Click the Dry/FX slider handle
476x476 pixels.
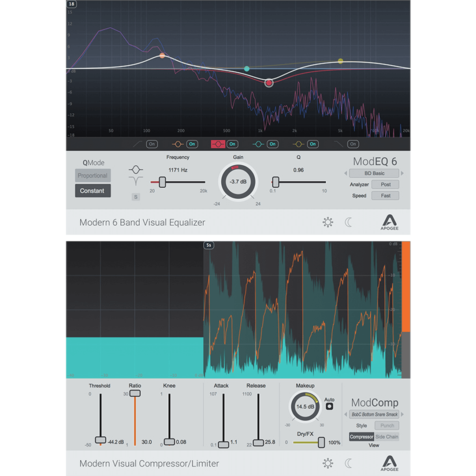coord(322,442)
